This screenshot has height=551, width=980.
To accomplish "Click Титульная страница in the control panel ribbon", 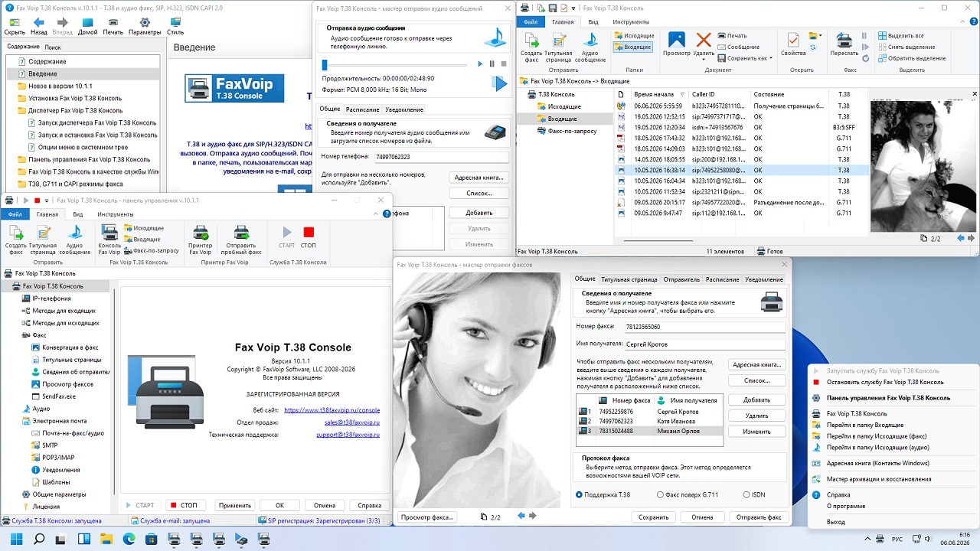I will pos(44,240).
